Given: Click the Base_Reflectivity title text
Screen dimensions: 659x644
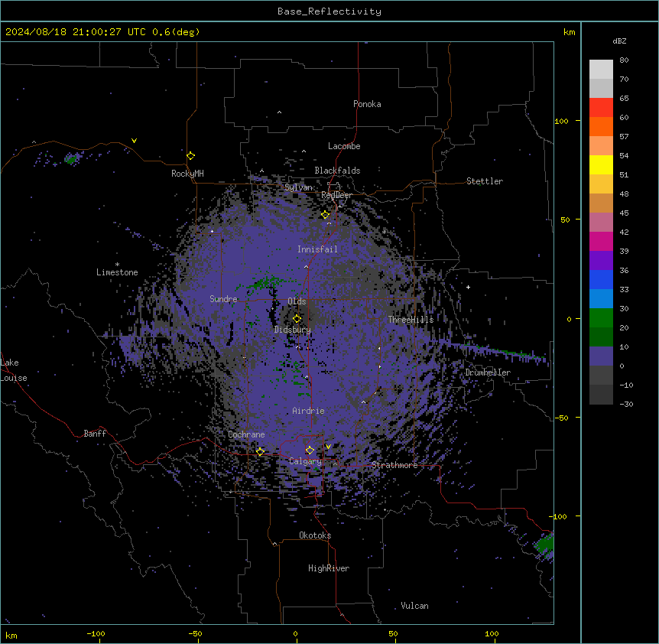Looking at the screenshot, I should [329, 11].
